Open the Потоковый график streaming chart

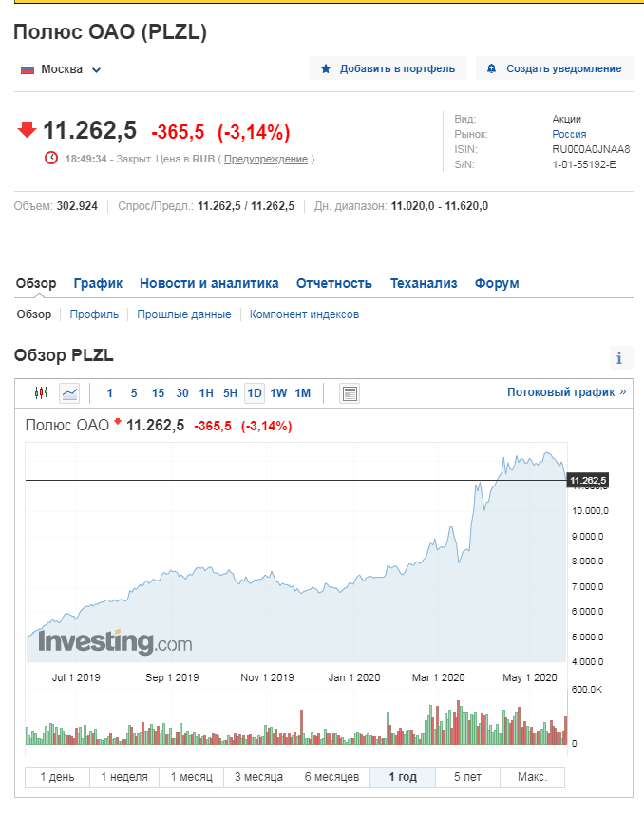566,391
